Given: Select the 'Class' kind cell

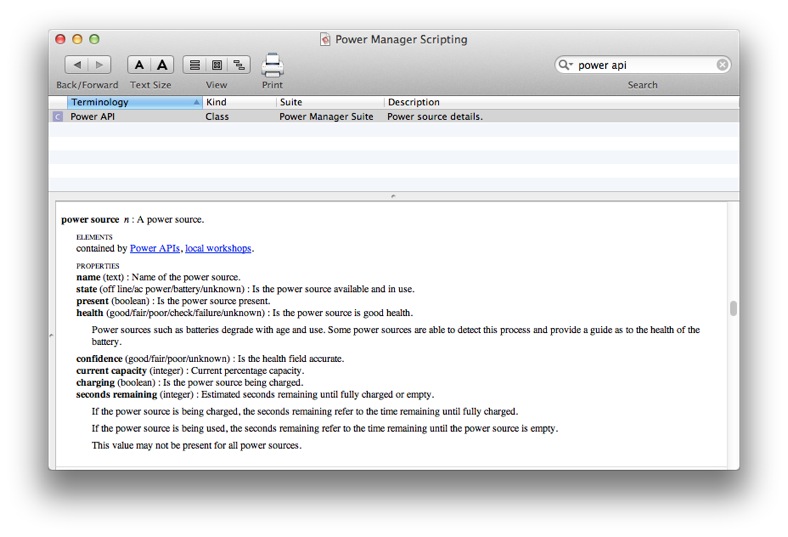Looking at the screenshot, I should pyautogui.click(x=217, y=117).
